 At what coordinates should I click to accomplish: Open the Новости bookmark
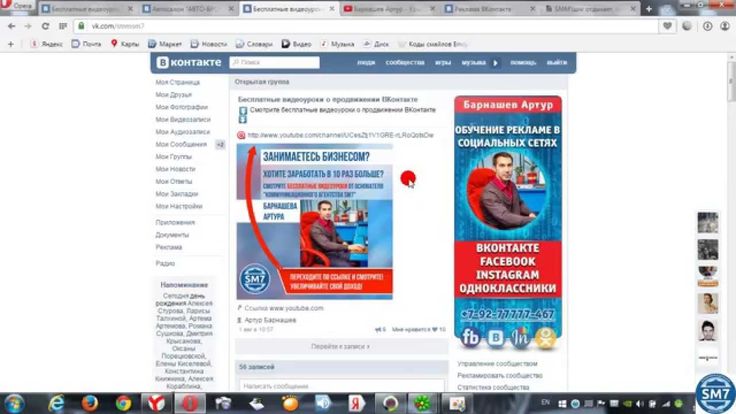coord(209,44)
